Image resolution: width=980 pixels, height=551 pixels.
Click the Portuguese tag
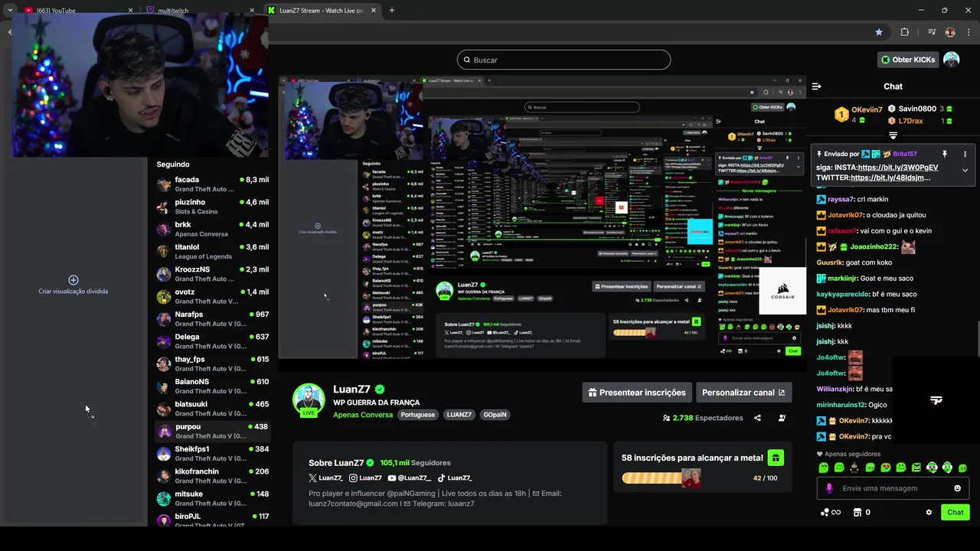419,415
